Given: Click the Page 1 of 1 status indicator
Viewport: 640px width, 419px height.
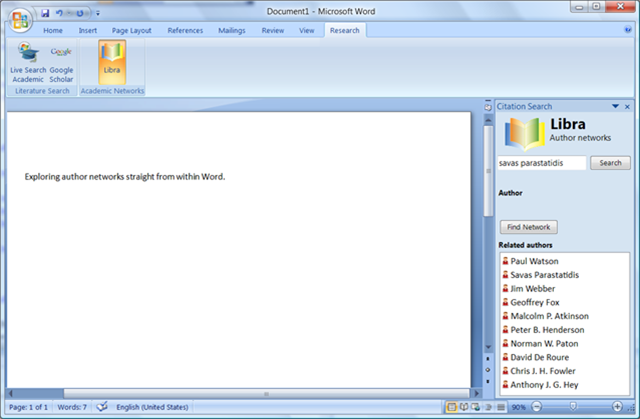Looking at the screenshot, I should (28, 407).
